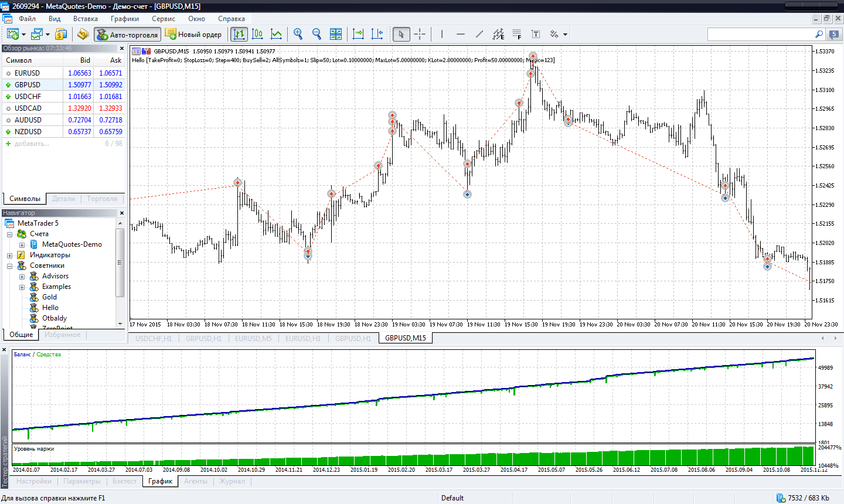Open the new chart dropdown arrow

tap(23, 35)
